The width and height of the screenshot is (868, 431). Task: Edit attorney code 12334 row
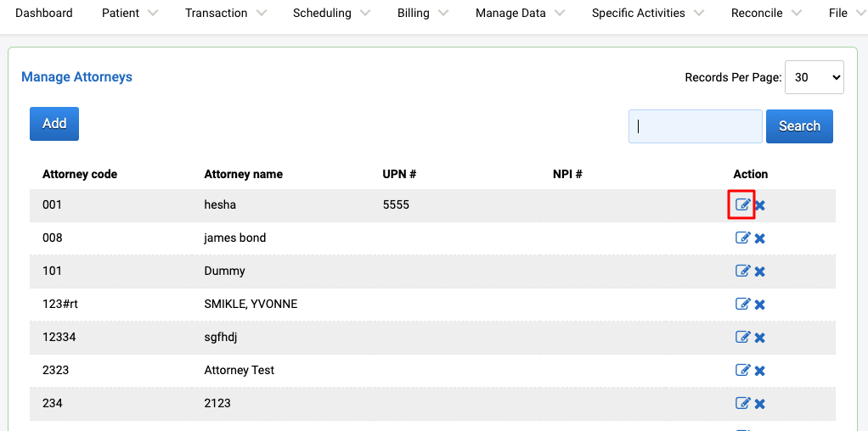pos(742,337)
